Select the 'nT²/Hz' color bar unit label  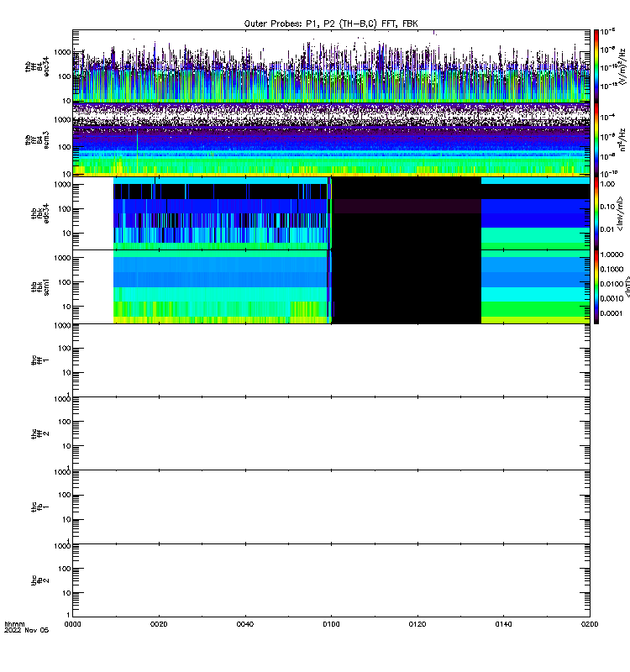point(624,139)
